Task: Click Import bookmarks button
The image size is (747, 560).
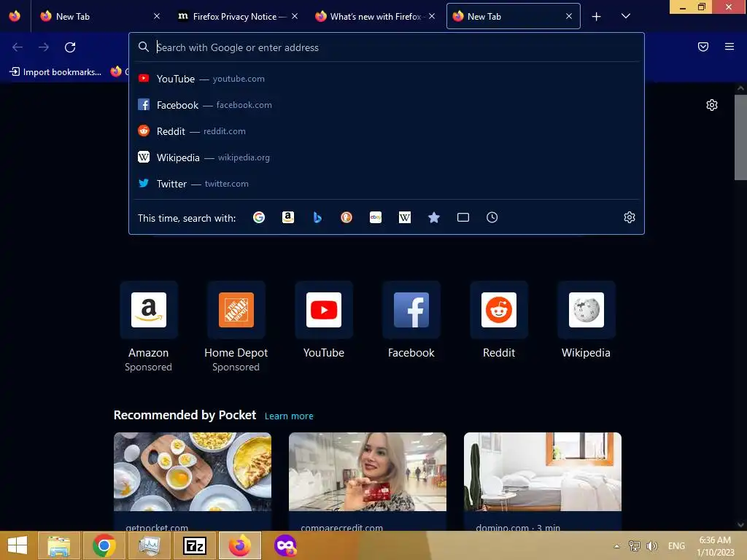Action: point(55,72)
